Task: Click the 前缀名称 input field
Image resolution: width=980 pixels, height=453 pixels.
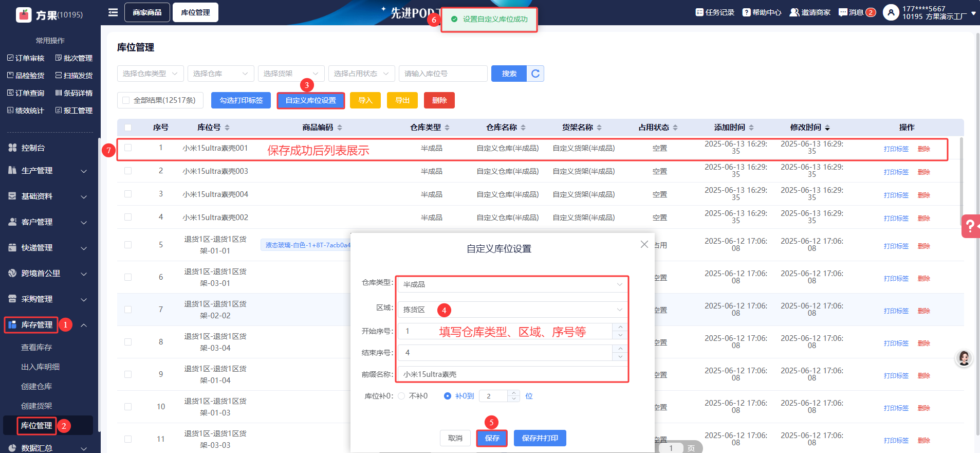Action: 512,374
